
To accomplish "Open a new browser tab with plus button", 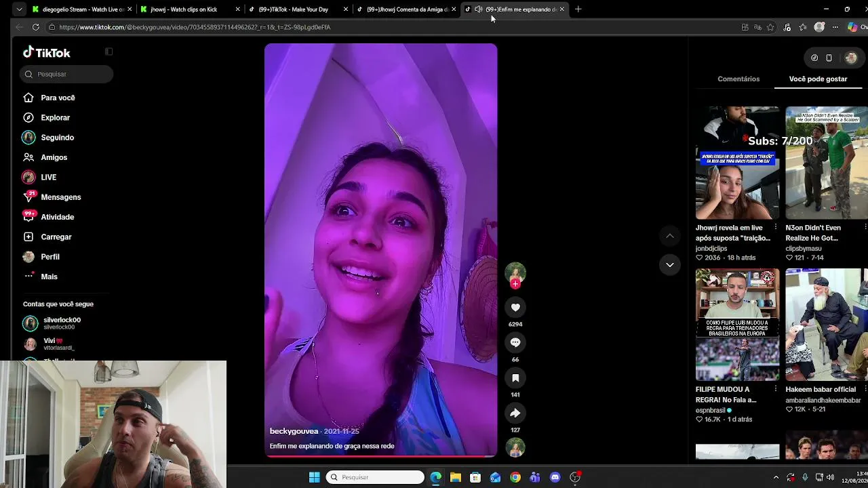I will [578, 9].
